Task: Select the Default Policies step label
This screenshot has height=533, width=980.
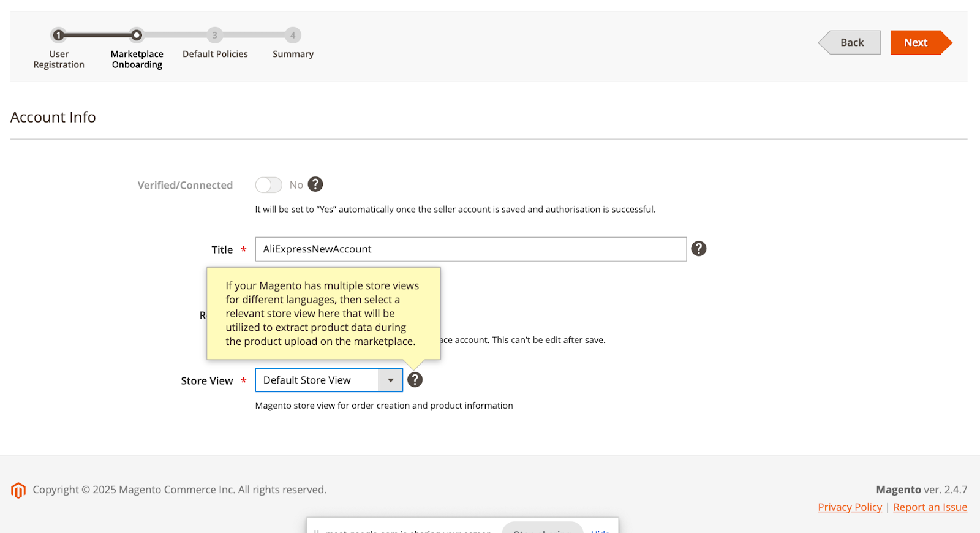Action: [x=215, y=54]
